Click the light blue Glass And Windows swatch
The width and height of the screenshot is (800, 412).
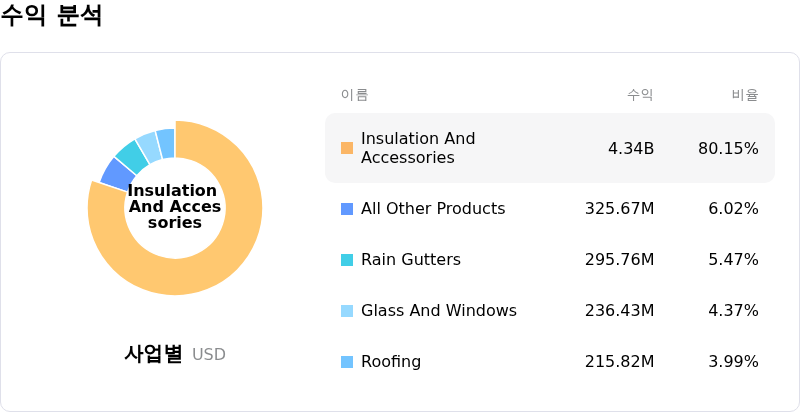coord(347,311)
